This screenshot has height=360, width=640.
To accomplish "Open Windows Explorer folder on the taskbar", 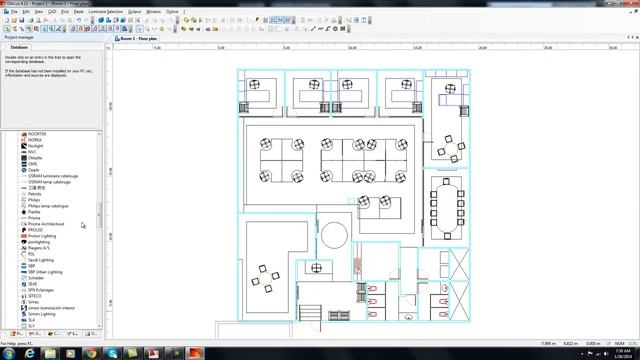I will [x=50, y=353].
